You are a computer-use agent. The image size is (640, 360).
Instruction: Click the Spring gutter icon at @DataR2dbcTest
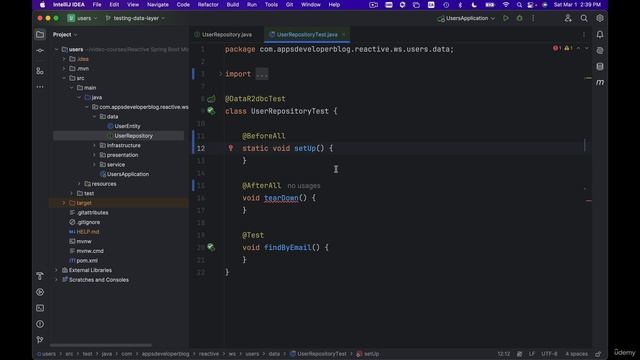(x=211, y=99)
